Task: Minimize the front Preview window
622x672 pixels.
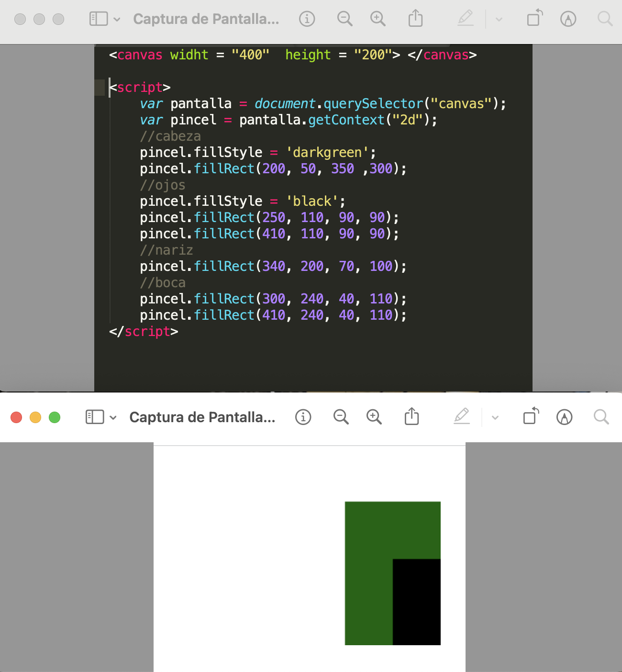Action: (x=35, y=417)
